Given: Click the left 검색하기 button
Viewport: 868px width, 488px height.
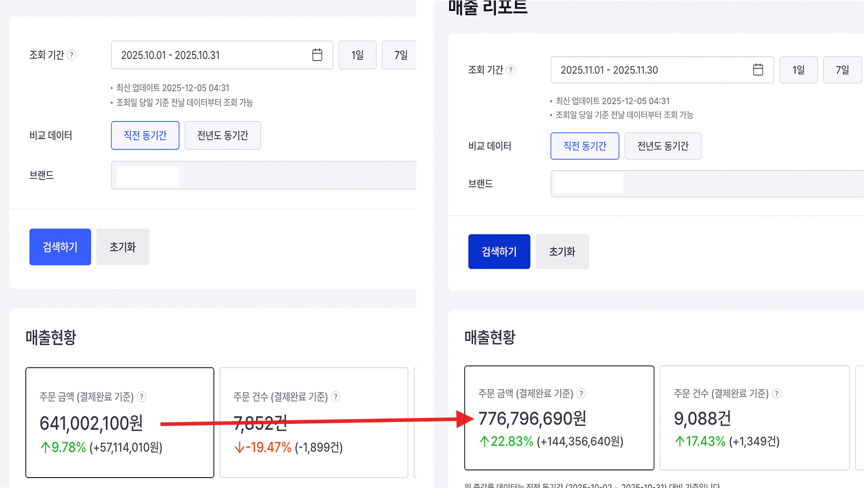Looking at the screenshot, I should 60,247.
